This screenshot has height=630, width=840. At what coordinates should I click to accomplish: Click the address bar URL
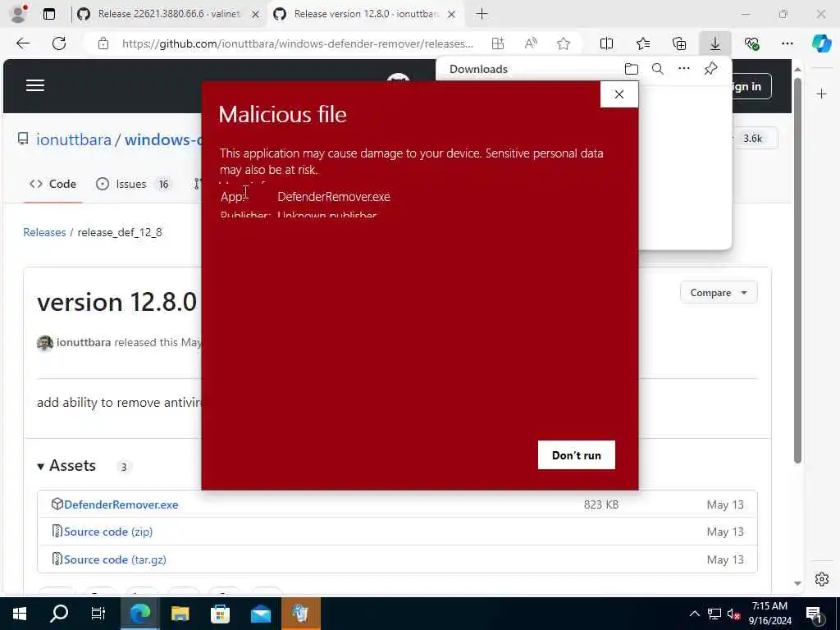tap(297, 43)
